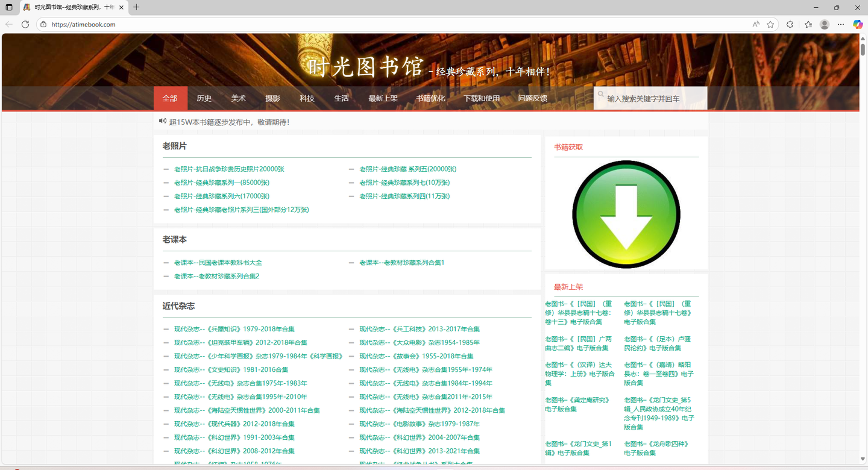Open 《坦克装甲车辆》2012-2018年合集 link
This screenshot has height=470, width=868.
(x=241, y=342)
